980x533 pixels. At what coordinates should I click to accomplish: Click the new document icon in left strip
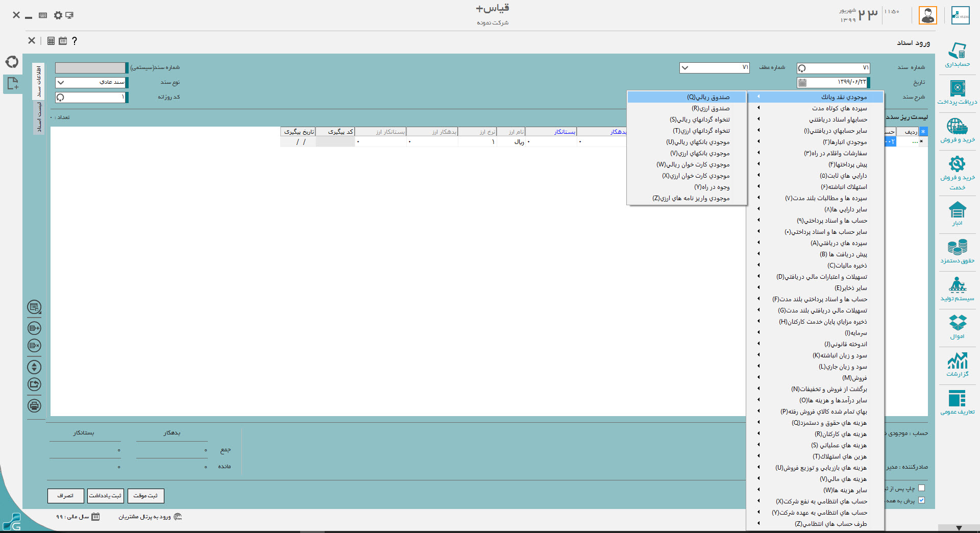click(x=13, y=83)
